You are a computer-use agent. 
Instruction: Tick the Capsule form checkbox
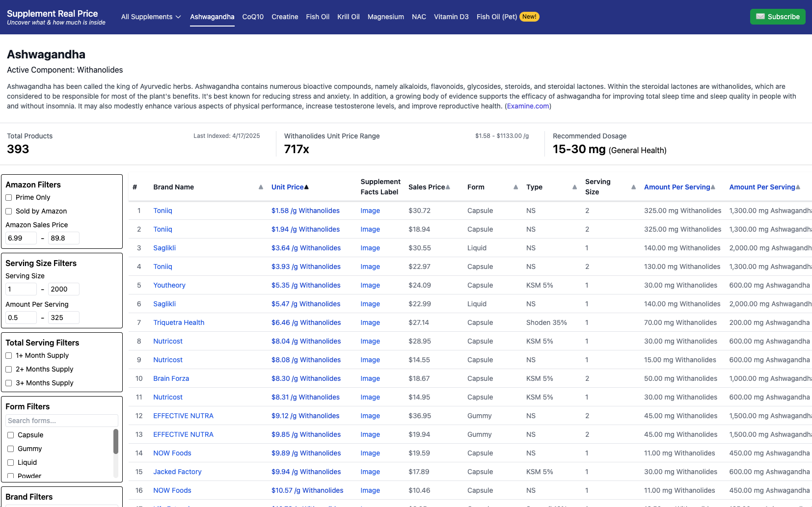click(11, 435)
